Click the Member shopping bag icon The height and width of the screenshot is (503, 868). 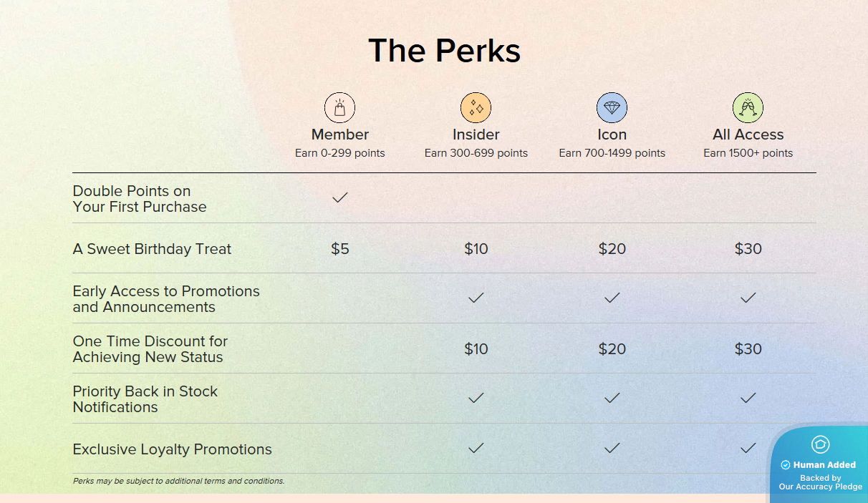coord(339,108)
